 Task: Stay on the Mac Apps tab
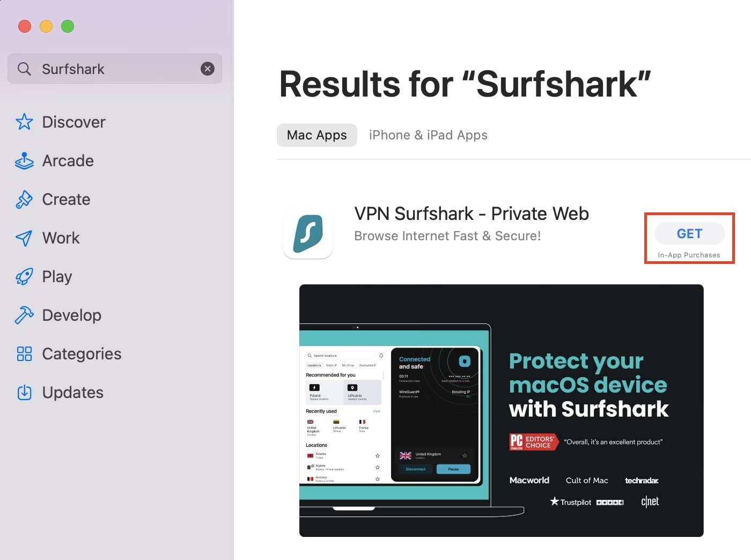(316, 135)
